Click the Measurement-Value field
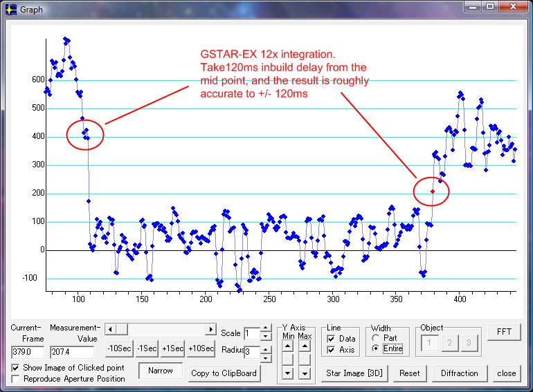 coord(72,352)
